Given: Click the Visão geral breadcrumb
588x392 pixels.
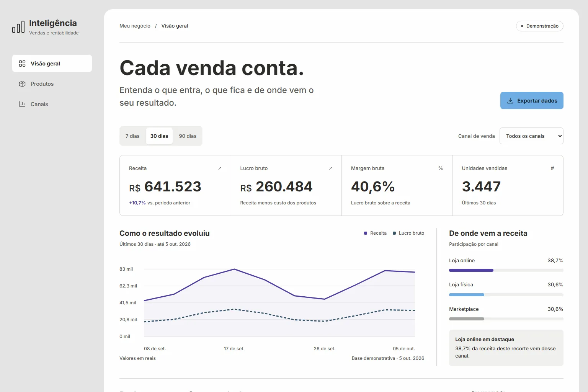Looking at the screenshot, I should pyautogui.click(x=175, y=26).
